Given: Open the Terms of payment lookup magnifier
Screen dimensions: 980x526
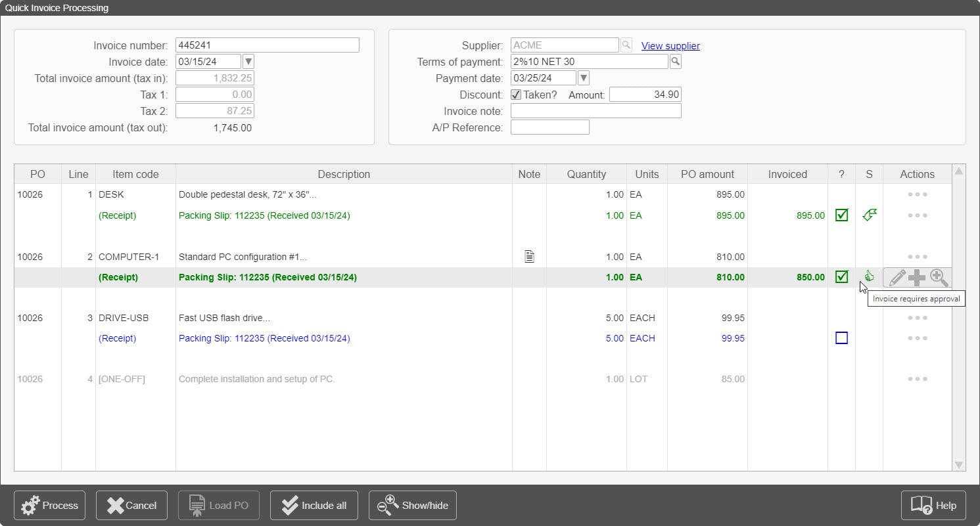Looking at the screenshot, I should [x=676, y=61].
